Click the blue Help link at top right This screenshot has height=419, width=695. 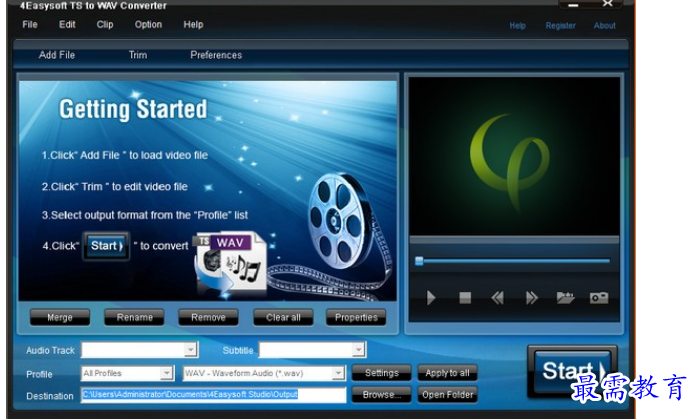[x=517, y=26]
